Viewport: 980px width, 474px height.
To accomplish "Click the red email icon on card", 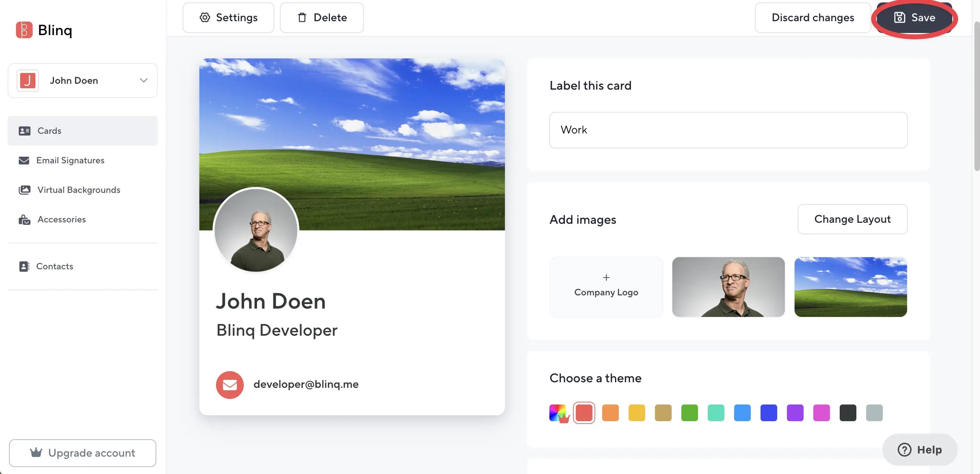I will tap(230, 385).
